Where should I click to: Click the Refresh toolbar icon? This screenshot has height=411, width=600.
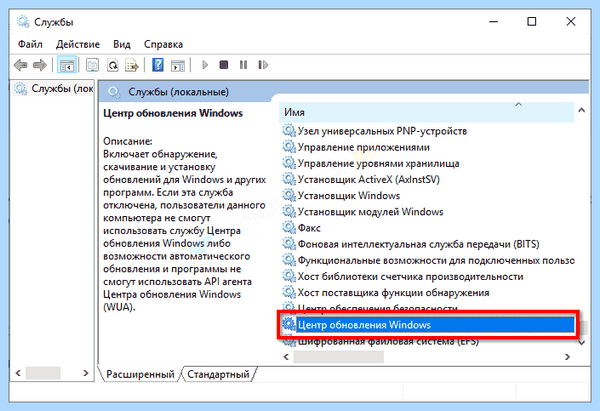(112, 65)
